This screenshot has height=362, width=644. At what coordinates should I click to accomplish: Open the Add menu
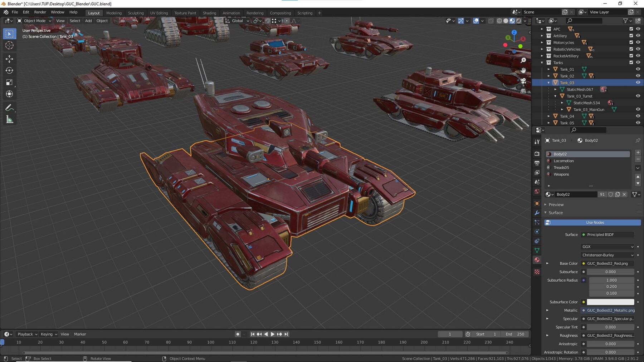[x=88, y=20]
